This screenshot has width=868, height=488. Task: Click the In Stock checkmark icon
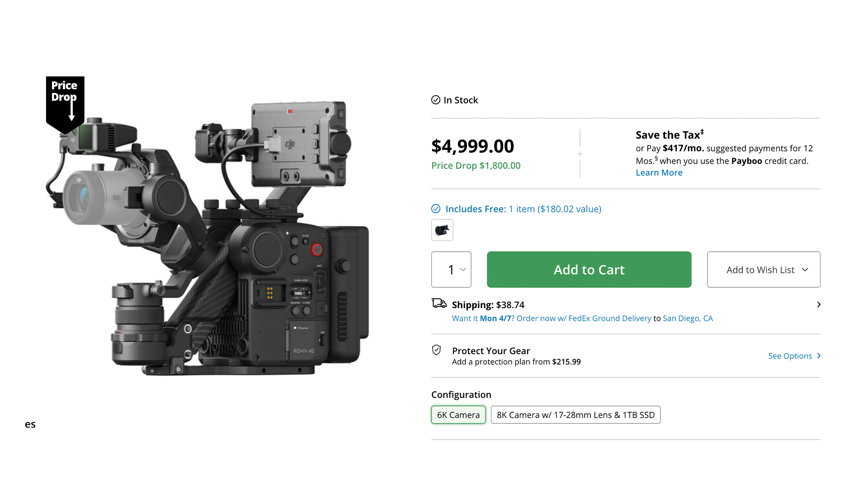point(435,100)
